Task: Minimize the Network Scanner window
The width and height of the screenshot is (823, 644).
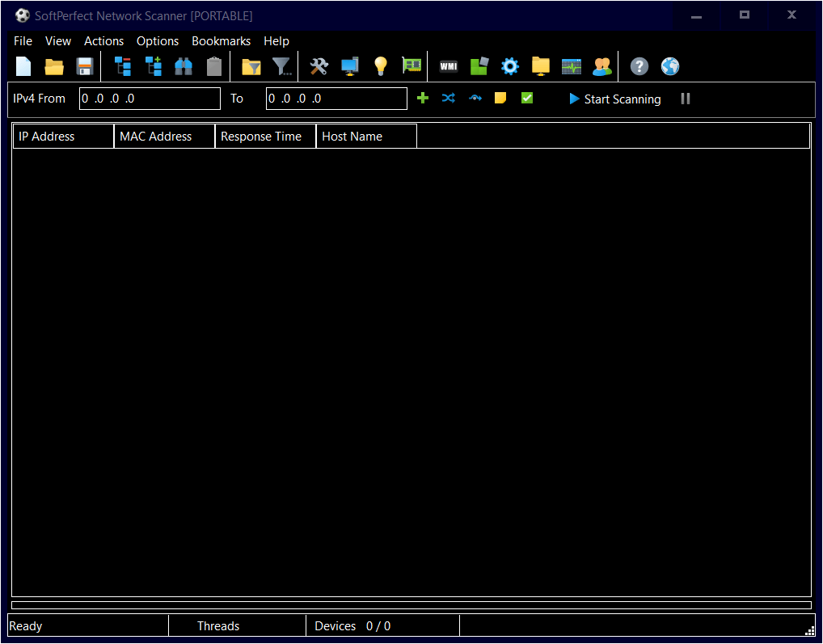Action: 697,15
